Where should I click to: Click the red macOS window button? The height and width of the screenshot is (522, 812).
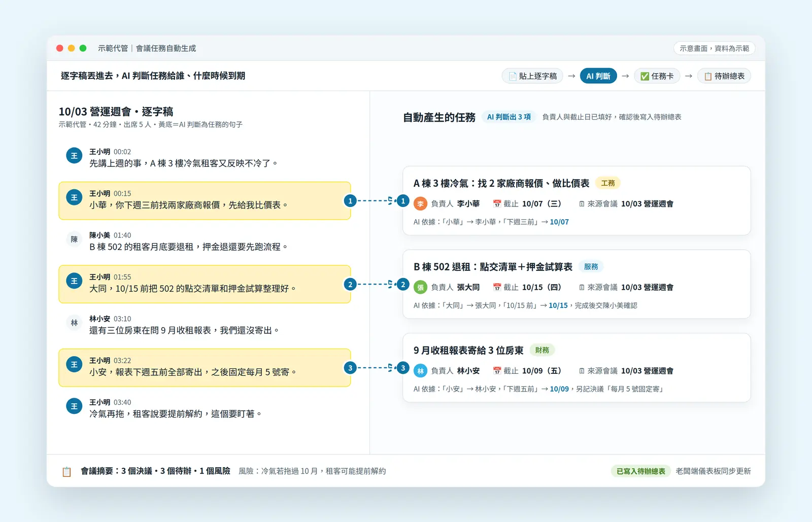60,48
